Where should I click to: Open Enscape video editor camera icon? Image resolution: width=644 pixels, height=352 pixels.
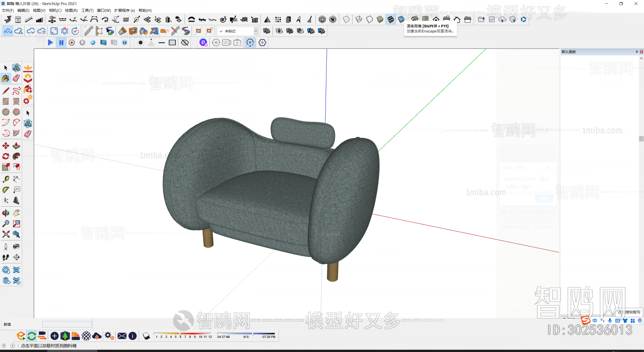[42, 336]
